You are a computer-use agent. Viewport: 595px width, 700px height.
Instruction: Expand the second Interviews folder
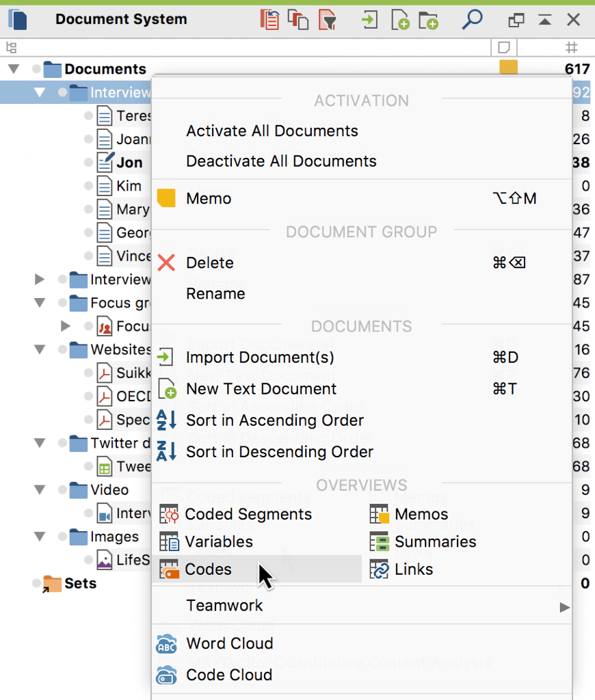pyautogui.click(x=40, y=280)
